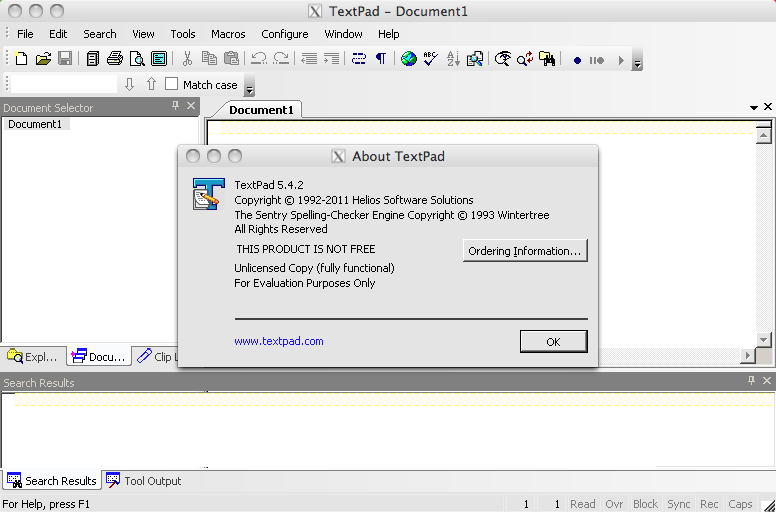Screen dimensions: 776x512
Task: Print the document with printer icon
Action: tap(114, 58)
